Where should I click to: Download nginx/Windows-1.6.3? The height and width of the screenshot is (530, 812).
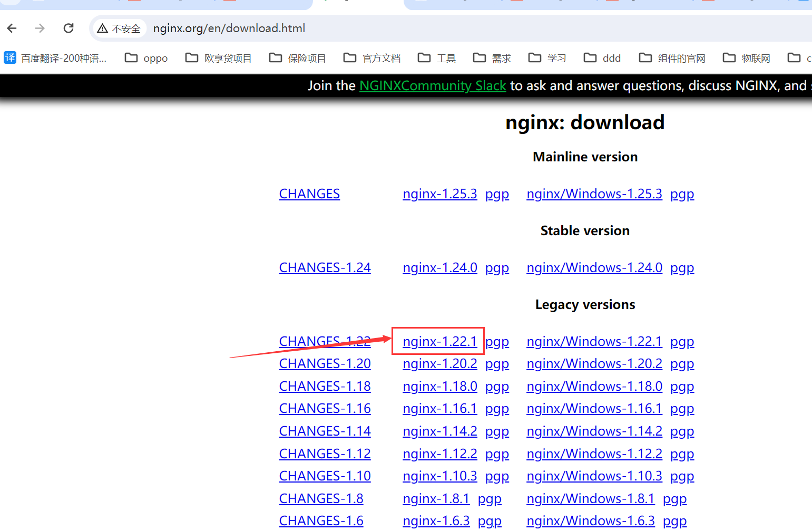(591, 521)
